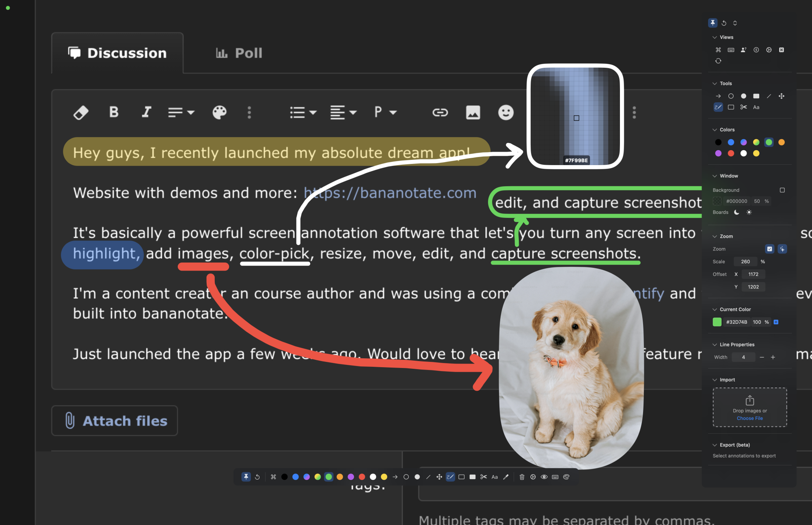Collapse the Window section
812x525 pixels.
[x=715, y=176]
